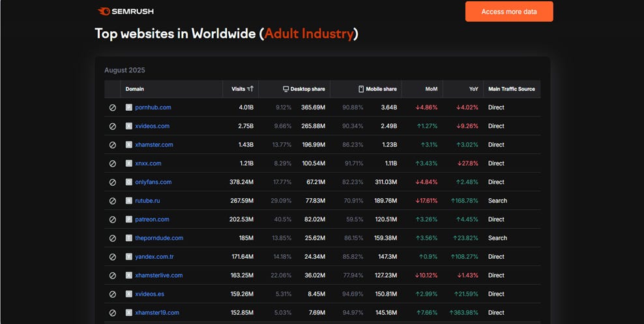The width and height of the screenshot is (644, 324).
Task: Click the blocked icon in yandex.com.tr row
Action: click(113, 257)
